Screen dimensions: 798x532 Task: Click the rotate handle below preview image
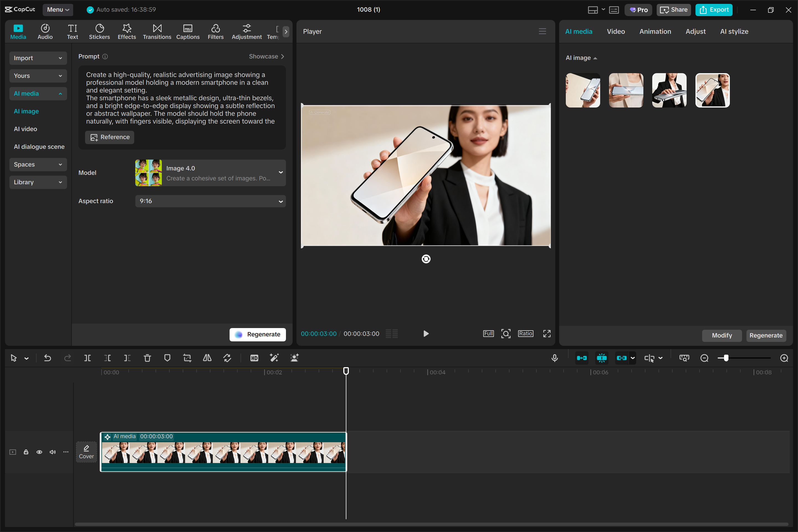coord(426,259)
